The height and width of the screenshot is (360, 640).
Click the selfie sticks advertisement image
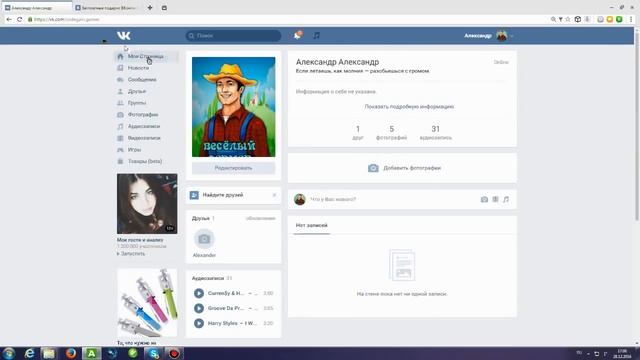[x=147, y=303]
